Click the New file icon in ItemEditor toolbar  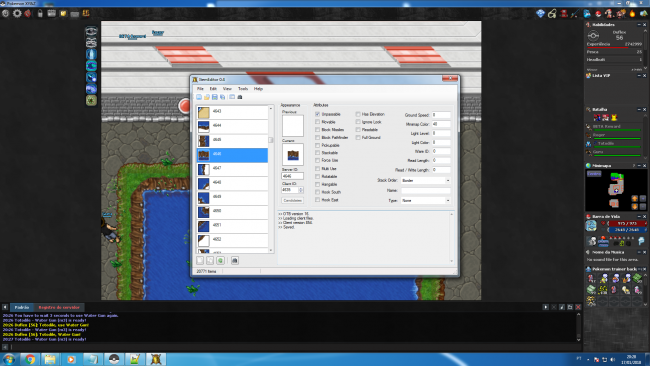pyautogui.click(x=199, y=97)
